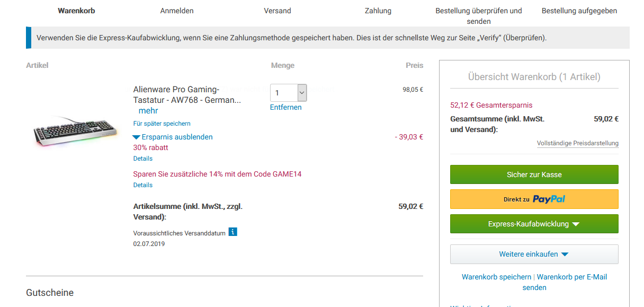644x307 pixels.
Task: Go to the Anmelden checkout step
Action: (x=177, y=11)
